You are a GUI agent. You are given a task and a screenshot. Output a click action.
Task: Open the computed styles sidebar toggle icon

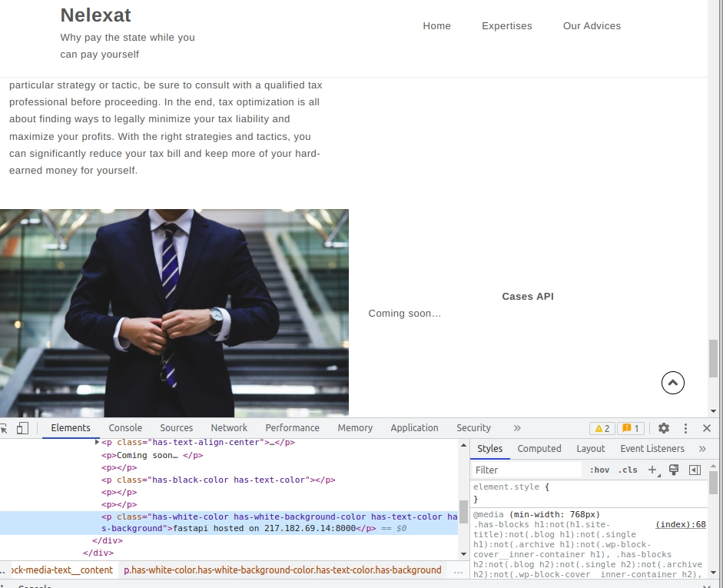click(x=695, y=470)
